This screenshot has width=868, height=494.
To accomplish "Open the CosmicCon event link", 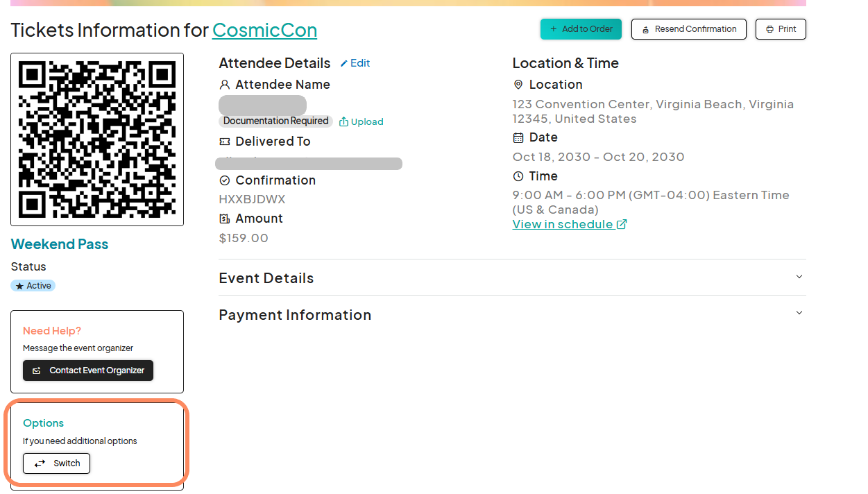I will (x=264, y=30).
